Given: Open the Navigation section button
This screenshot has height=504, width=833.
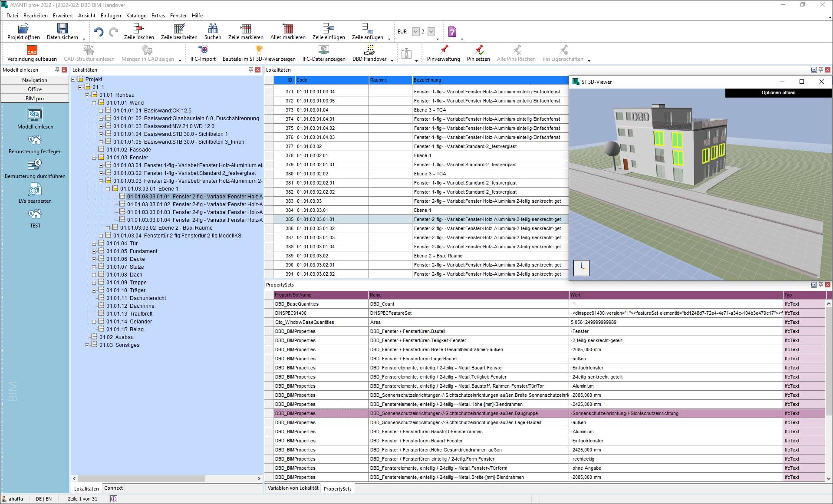Looking at the screenshot, I should tap(35, 80).
